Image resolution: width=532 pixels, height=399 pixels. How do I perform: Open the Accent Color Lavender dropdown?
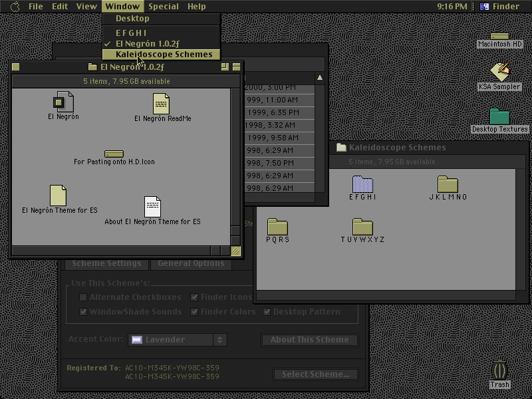tap(178, 340)
